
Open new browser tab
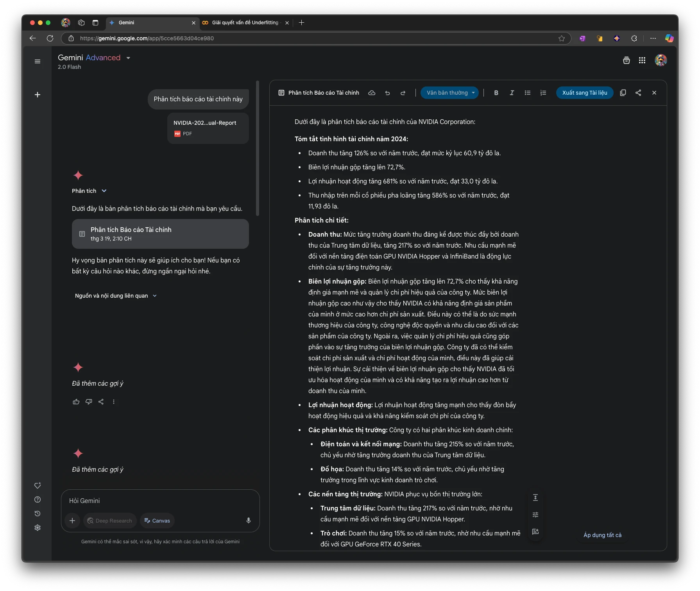(301, 23)
